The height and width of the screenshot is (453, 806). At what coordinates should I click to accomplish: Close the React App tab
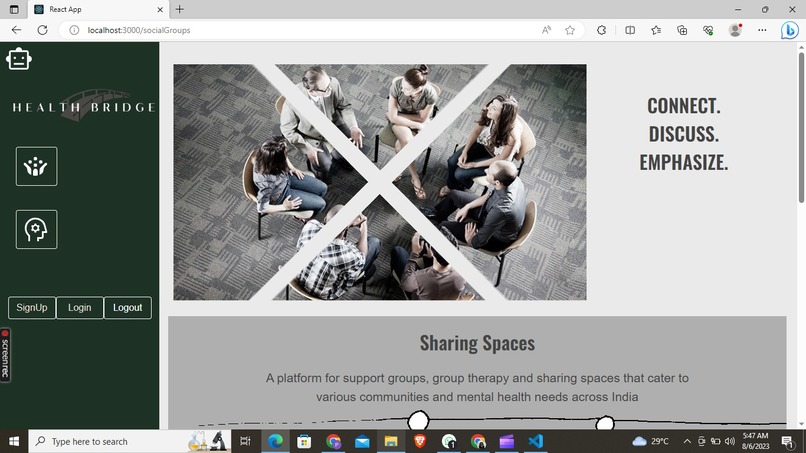click(160, 9)
